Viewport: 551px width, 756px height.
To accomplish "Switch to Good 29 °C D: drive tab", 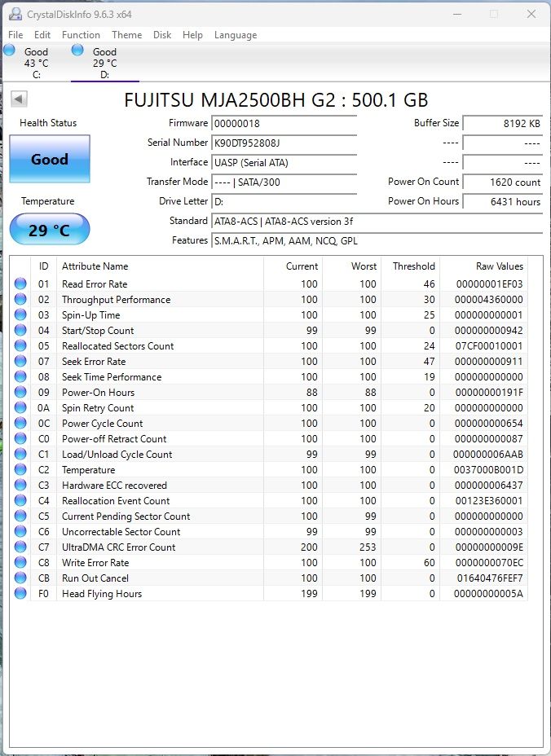I will (104, 62).
